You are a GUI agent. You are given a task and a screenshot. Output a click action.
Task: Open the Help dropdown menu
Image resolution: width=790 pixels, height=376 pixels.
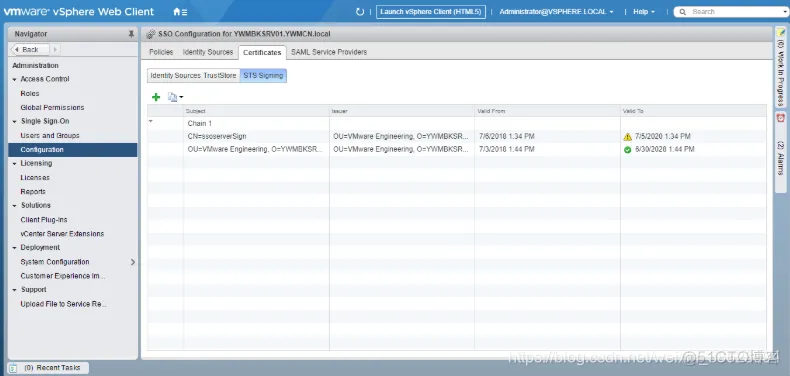[x=644, y=12]
